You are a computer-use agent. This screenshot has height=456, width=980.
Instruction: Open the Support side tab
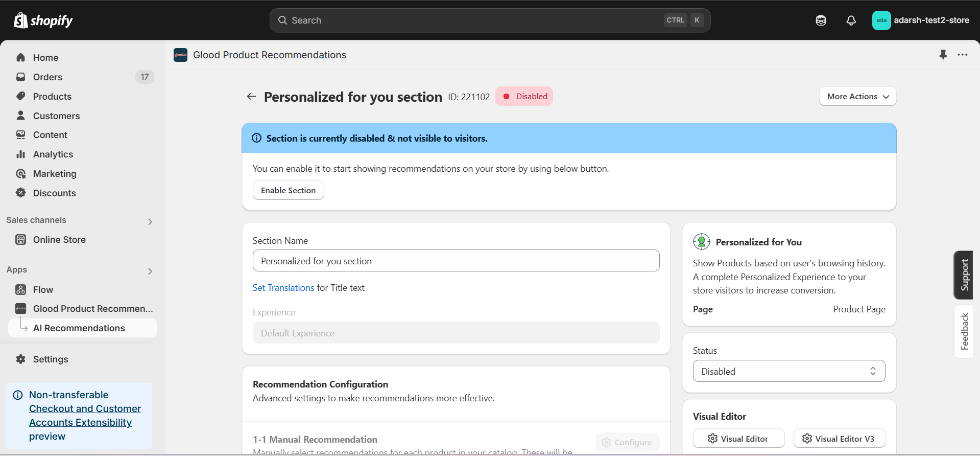pyautogui.click(x=964, y=275)
